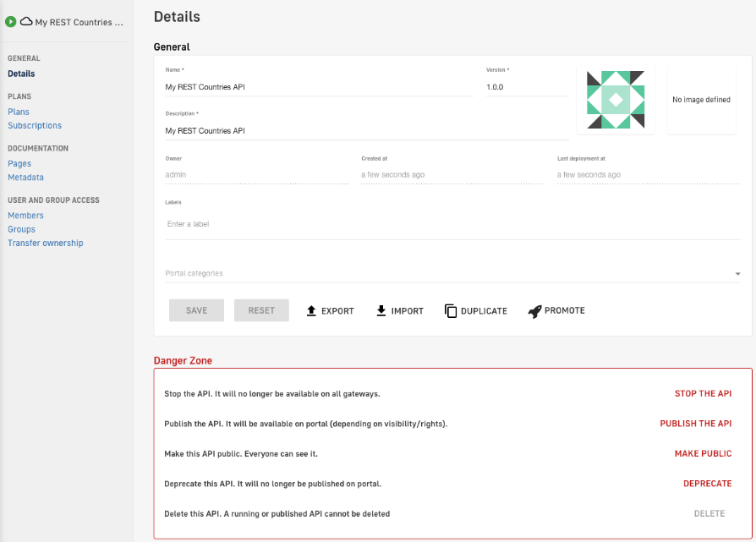Open the Subscriptions section
The width and height of the screenshot is (756, 542).
[x=34, y=125]
